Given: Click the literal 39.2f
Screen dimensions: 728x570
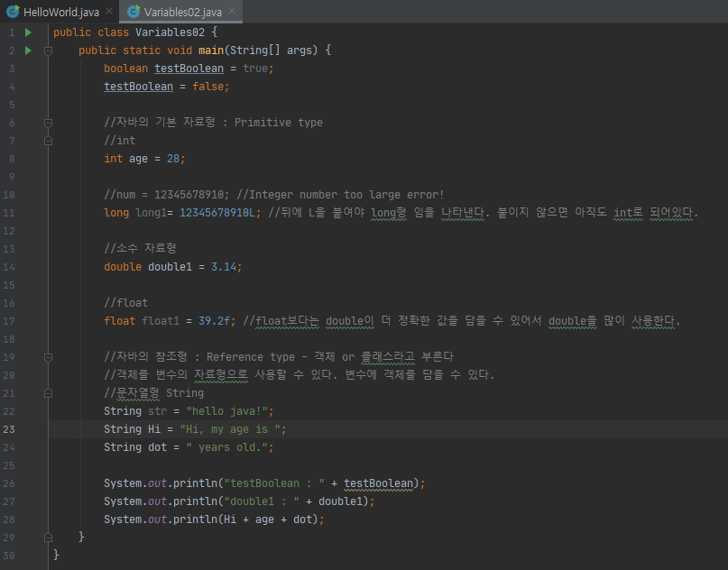Looking at the screenshot, I should pos(214,321).
